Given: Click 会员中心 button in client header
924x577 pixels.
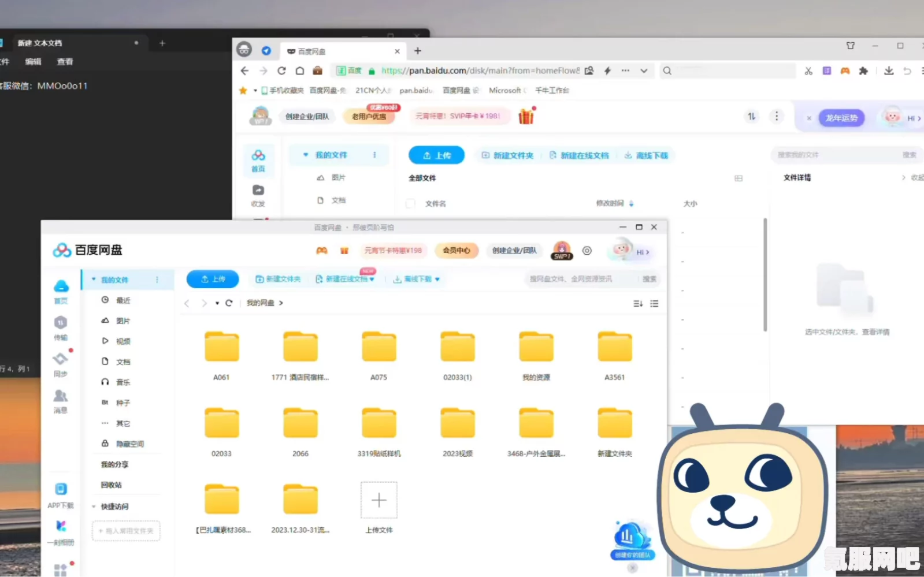Looking at the screenshot, I should 457,251.
